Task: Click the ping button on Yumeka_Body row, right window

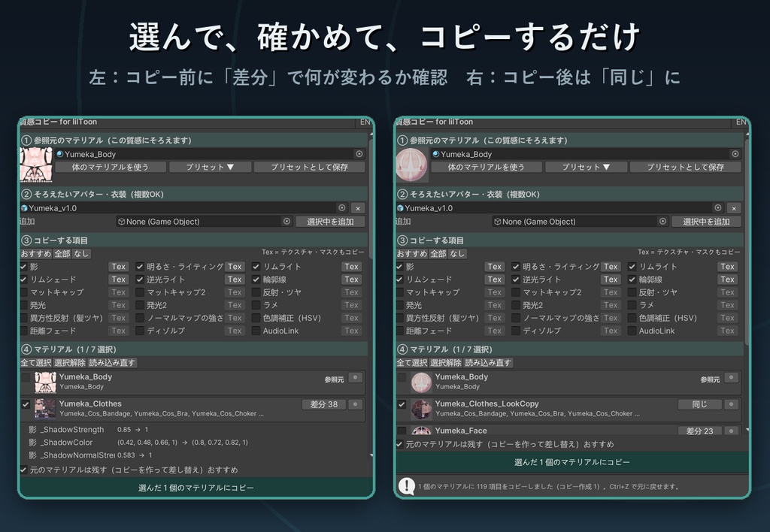Action: (x=731, y=377)
